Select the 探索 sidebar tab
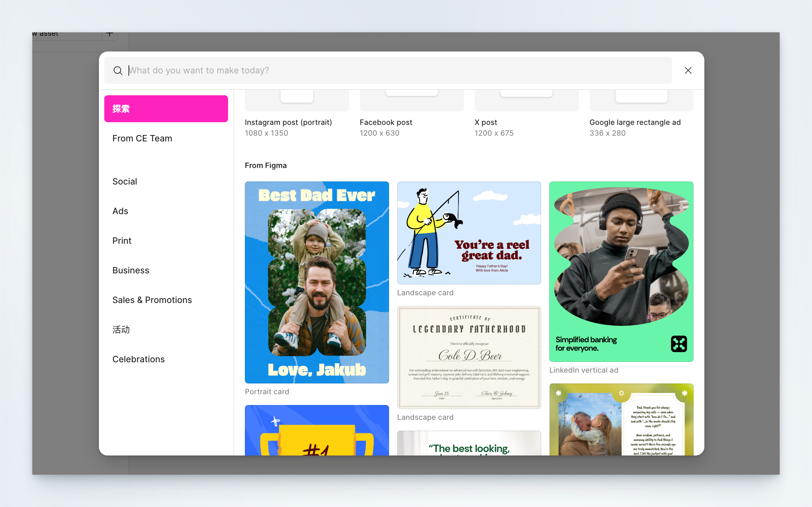 (166, 109)
